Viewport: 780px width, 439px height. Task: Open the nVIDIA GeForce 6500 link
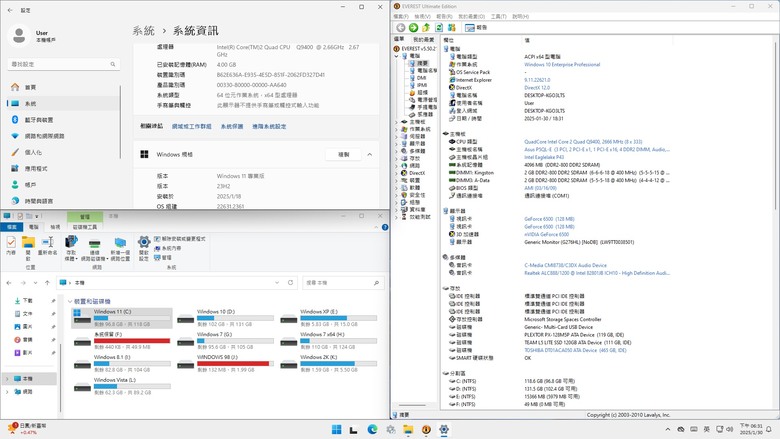click(546, 234)
